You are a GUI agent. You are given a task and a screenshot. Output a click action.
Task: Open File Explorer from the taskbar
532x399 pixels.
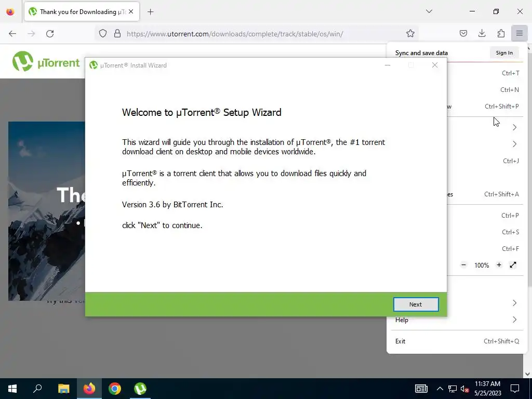(x=63, y=389)
